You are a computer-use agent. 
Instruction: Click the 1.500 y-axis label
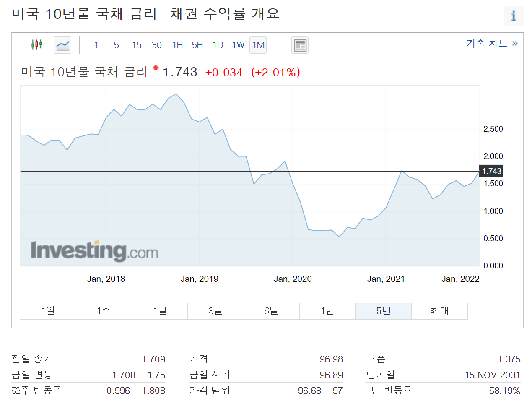pos(493,183)
